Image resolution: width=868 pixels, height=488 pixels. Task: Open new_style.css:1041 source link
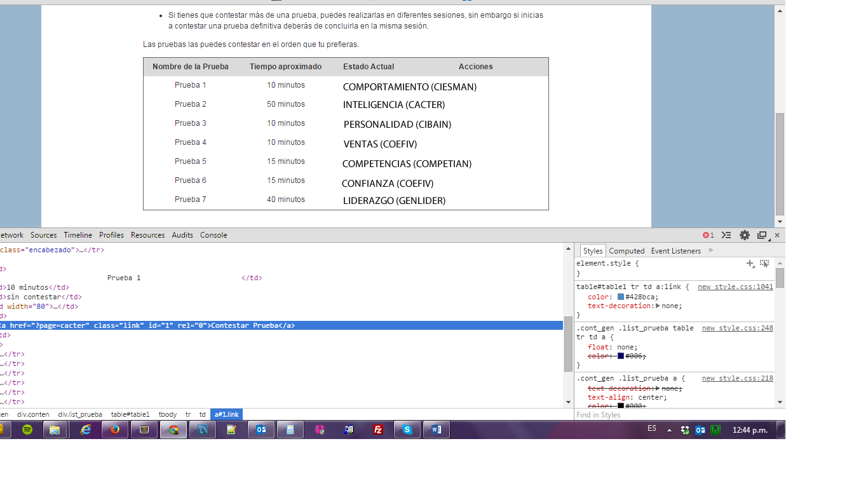(735, 287)
